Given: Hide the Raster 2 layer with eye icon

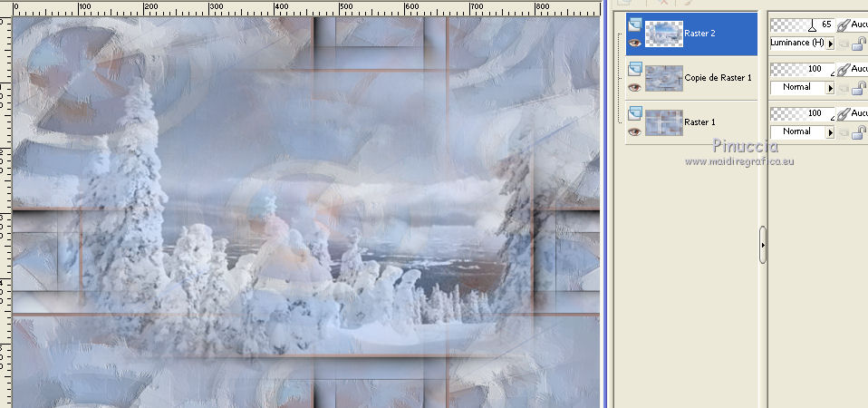Looking at the screenshot, I should click(634, 43).
